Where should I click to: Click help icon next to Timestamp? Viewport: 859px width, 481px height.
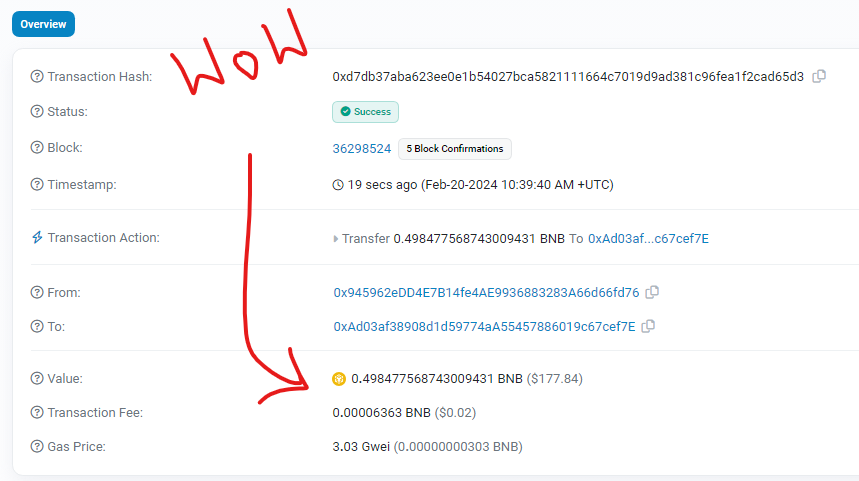(37, 185)
